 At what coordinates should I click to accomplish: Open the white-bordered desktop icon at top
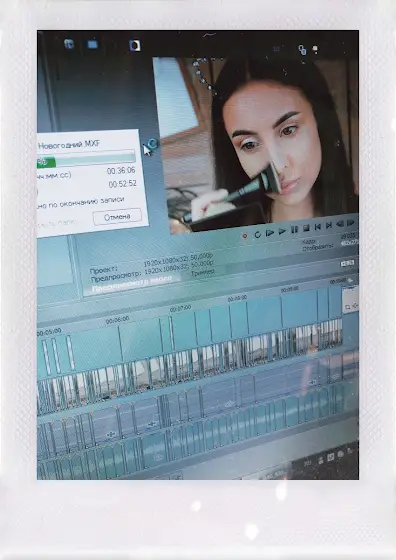(x=135, y=45)
